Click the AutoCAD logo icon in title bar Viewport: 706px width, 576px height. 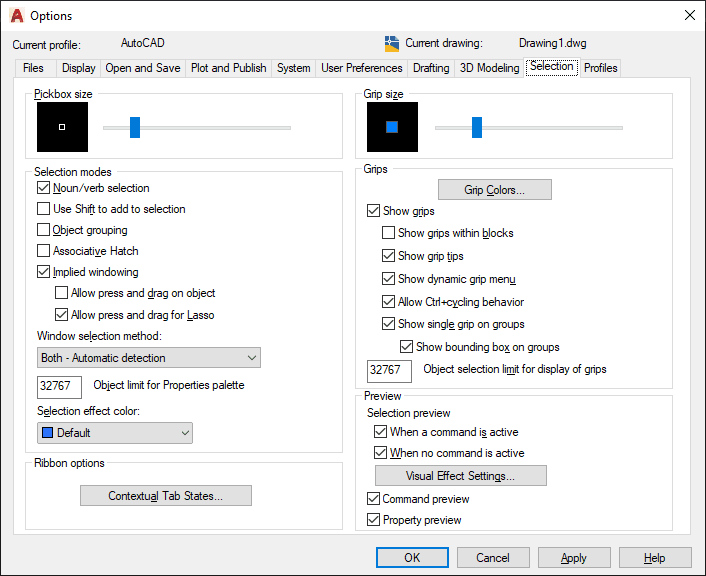pos(16,15)
